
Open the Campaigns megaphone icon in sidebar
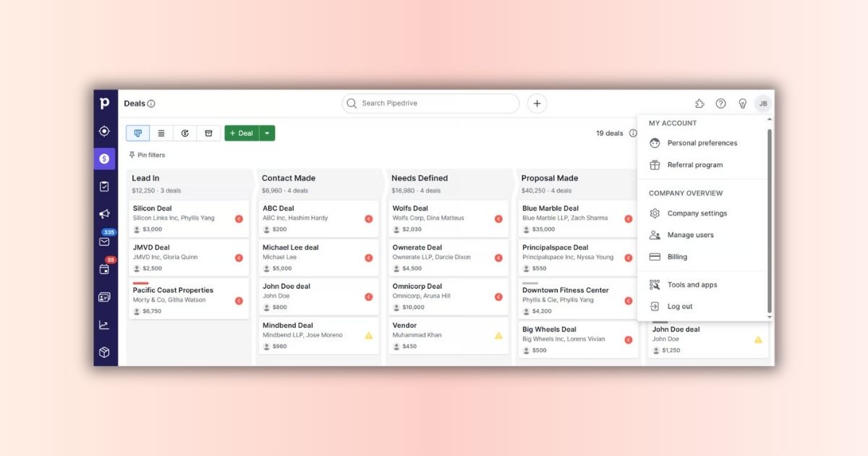pos(104,214)
